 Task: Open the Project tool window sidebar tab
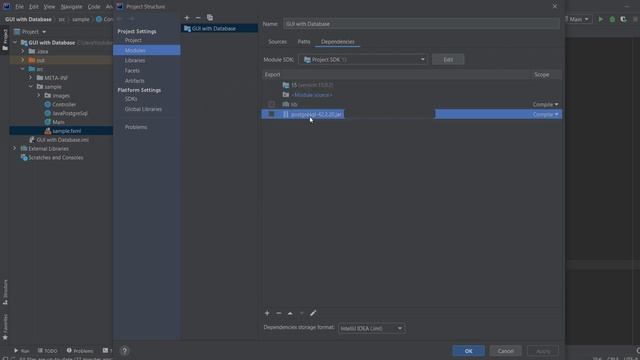(x=5, y=40)
